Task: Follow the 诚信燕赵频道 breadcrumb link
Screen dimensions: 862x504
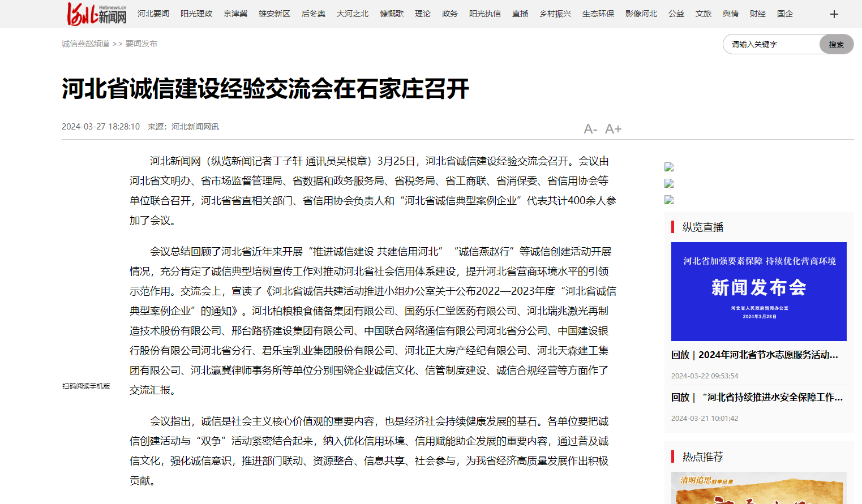Action: tap(85, 44)
